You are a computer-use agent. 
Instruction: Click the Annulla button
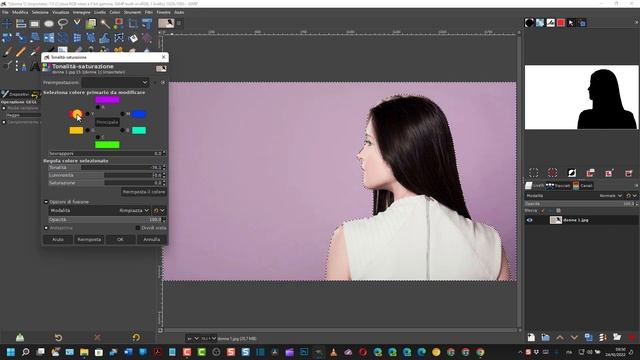click(151, 240)
